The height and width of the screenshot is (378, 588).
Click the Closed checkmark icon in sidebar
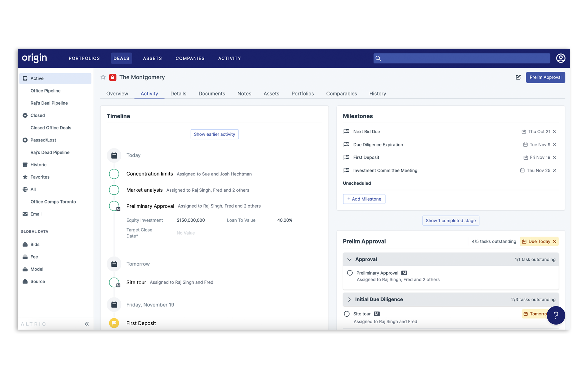coord(25,115)
